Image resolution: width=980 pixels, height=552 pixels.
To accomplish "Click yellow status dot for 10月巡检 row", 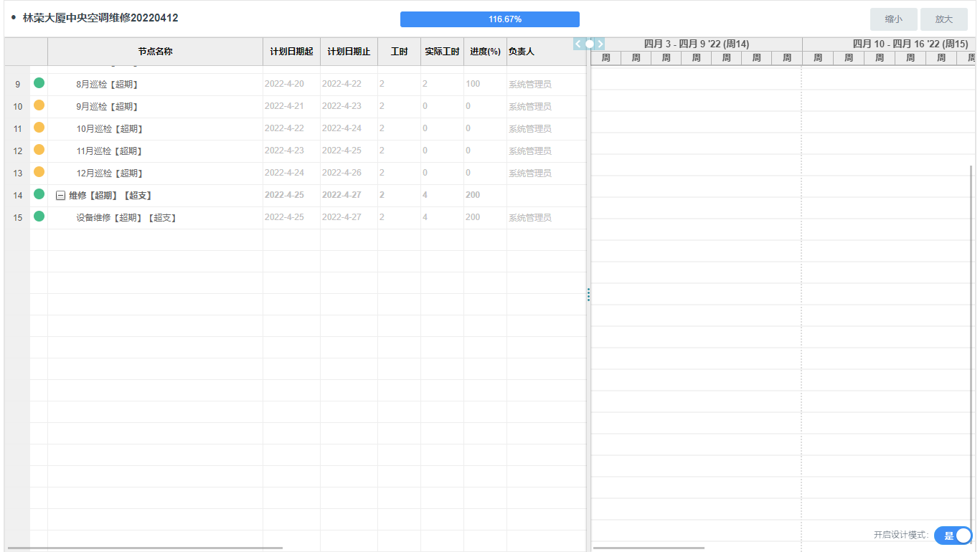I will 39,128.
